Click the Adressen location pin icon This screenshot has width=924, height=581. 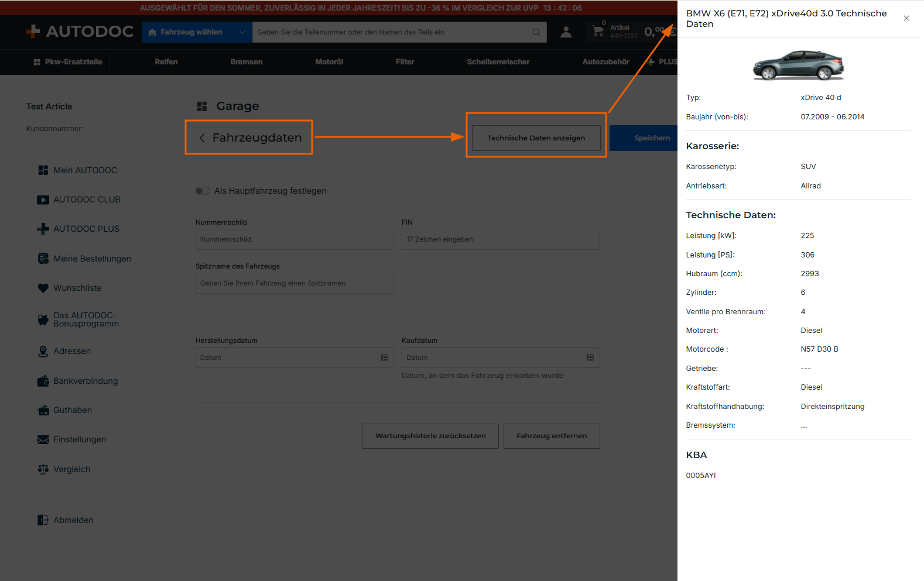pos(43,351)
